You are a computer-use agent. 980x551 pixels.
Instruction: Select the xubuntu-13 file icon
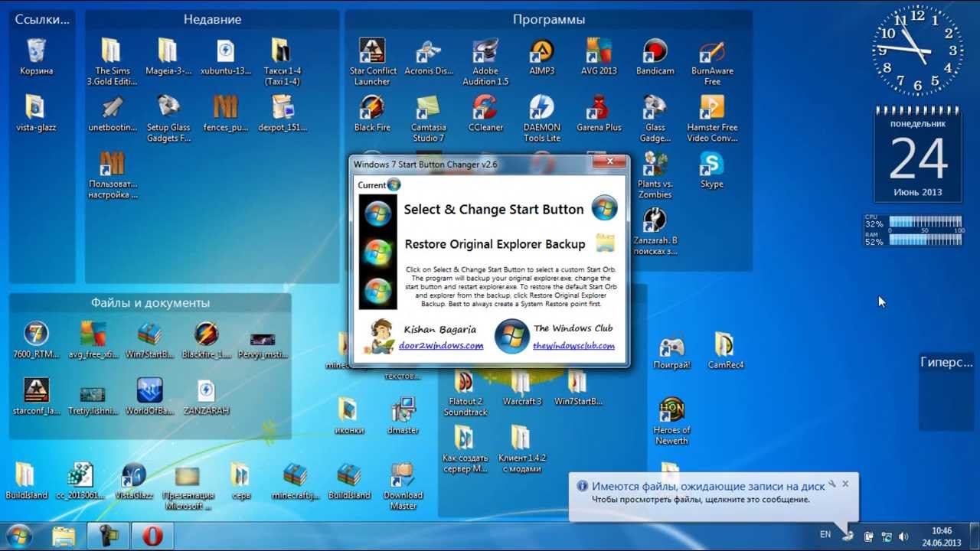[x=225, y=57]
